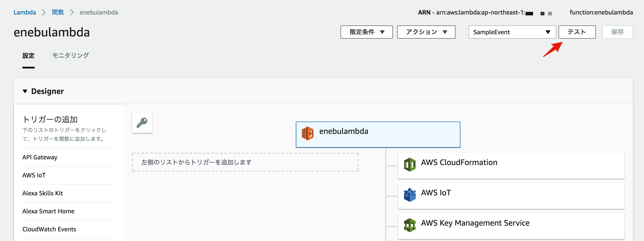Select the 設定 tab
This screenshot has height=241, width=644.
click(28, 55)
